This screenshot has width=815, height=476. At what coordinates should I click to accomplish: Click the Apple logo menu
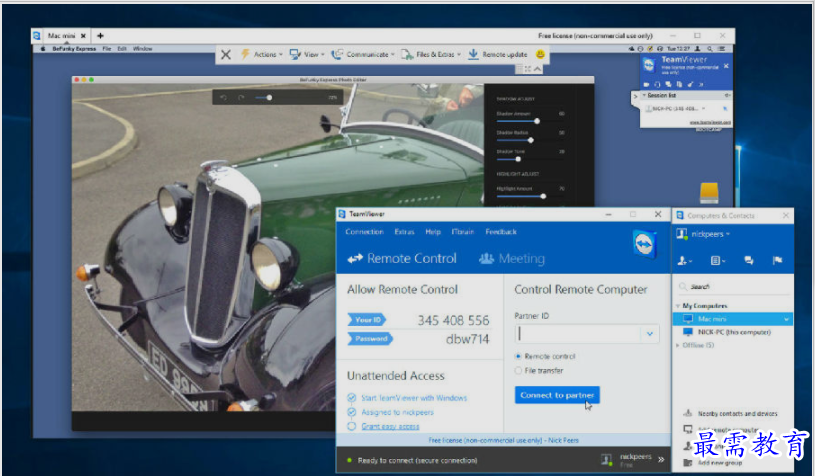pos(43,49)
